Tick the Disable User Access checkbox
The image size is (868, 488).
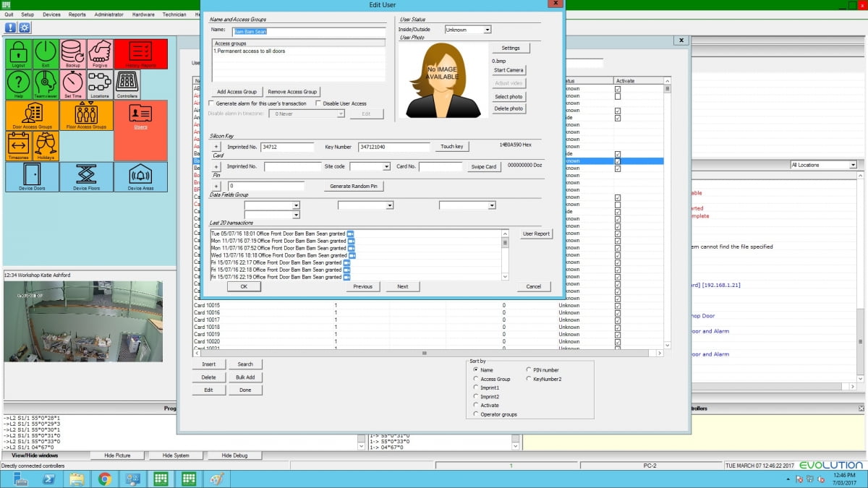(x=318, y=103)
